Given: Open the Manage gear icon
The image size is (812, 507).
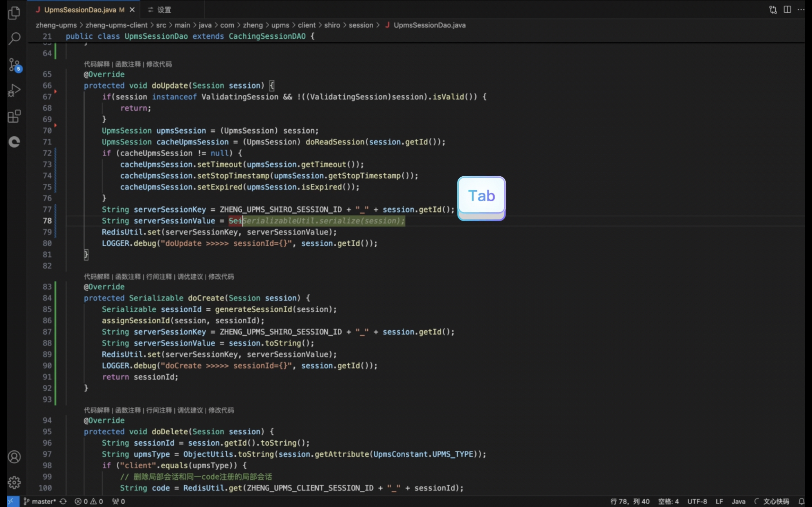Looking at the screenshot, I should (14, 482).
